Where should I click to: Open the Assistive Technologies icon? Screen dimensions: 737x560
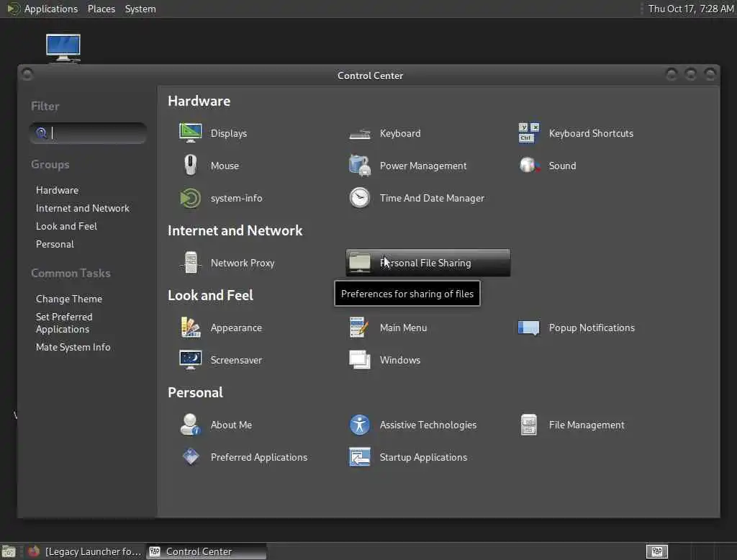(x=360, y=425)
